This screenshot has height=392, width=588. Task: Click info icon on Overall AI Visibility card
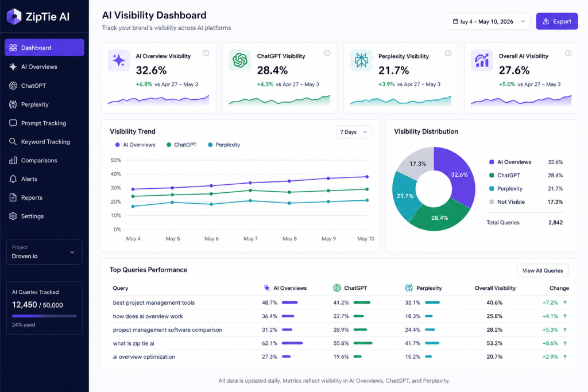(x=568, y=53)
